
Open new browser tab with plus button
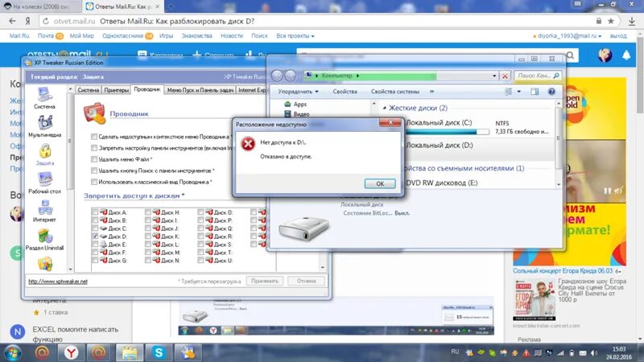coord(171,6)
